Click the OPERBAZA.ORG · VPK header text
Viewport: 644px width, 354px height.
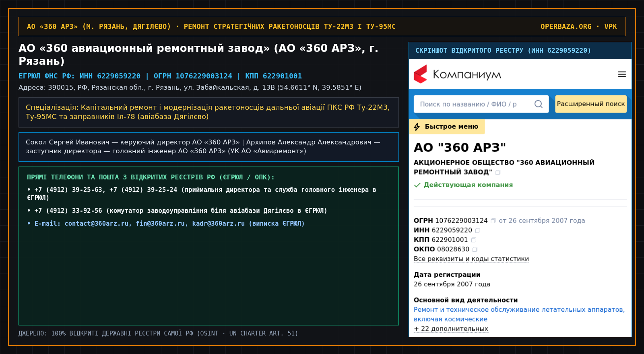coord(578,27)
